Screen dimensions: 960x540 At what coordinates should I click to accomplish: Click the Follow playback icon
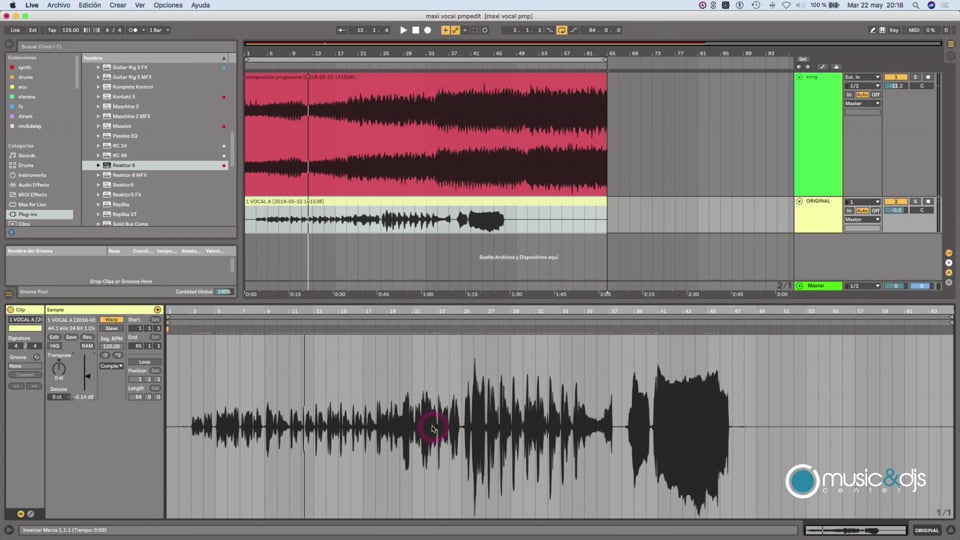click(341, 30)
